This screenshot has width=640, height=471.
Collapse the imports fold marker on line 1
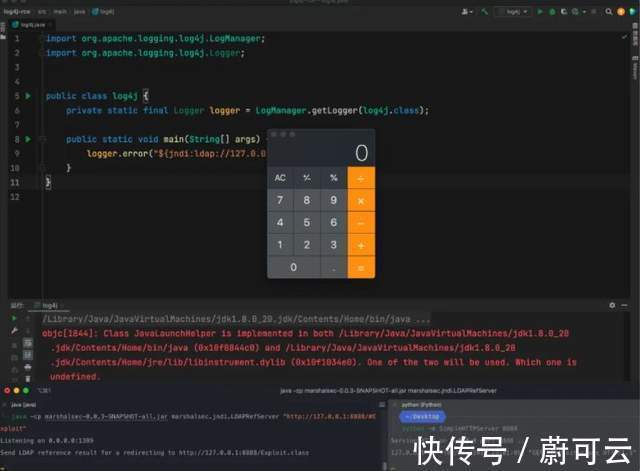coord(42,38)
